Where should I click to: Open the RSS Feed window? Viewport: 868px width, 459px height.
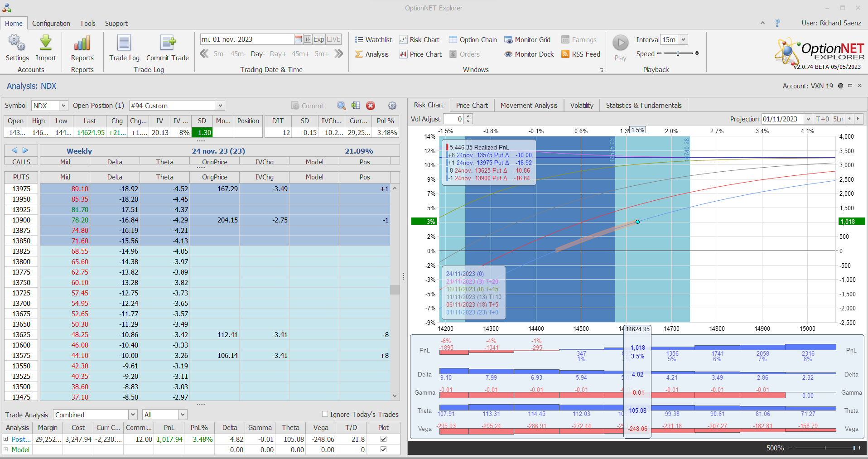point(581,54)
